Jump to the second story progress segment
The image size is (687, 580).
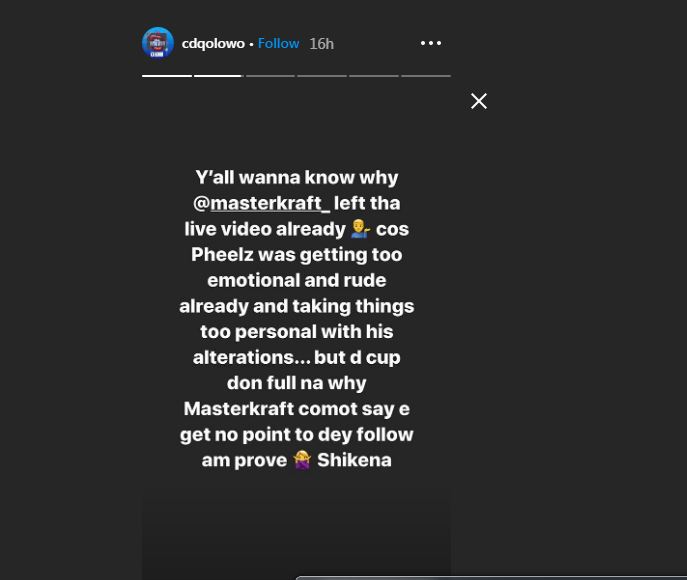tap(218, 75)
